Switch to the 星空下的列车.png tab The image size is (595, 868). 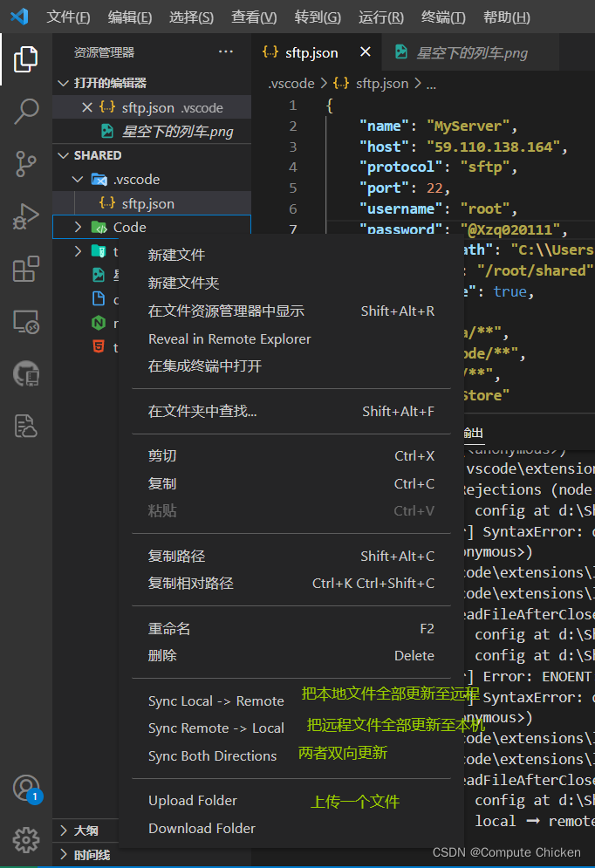point(471,52)
